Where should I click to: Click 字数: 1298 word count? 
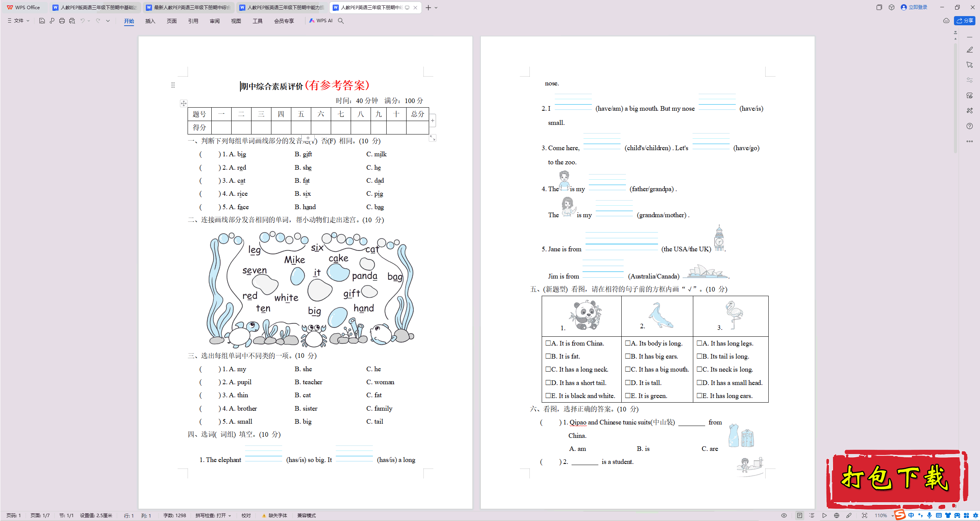click(175, 516)
